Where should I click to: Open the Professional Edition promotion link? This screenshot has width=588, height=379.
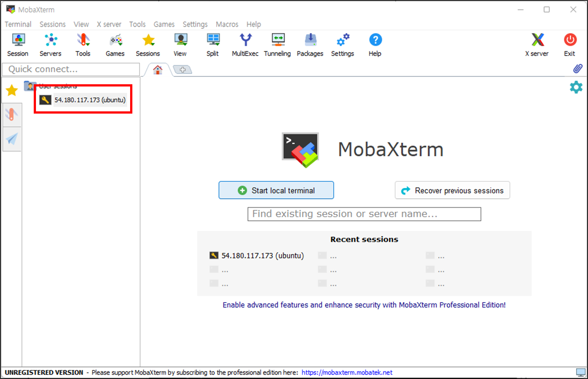point(364,305)
